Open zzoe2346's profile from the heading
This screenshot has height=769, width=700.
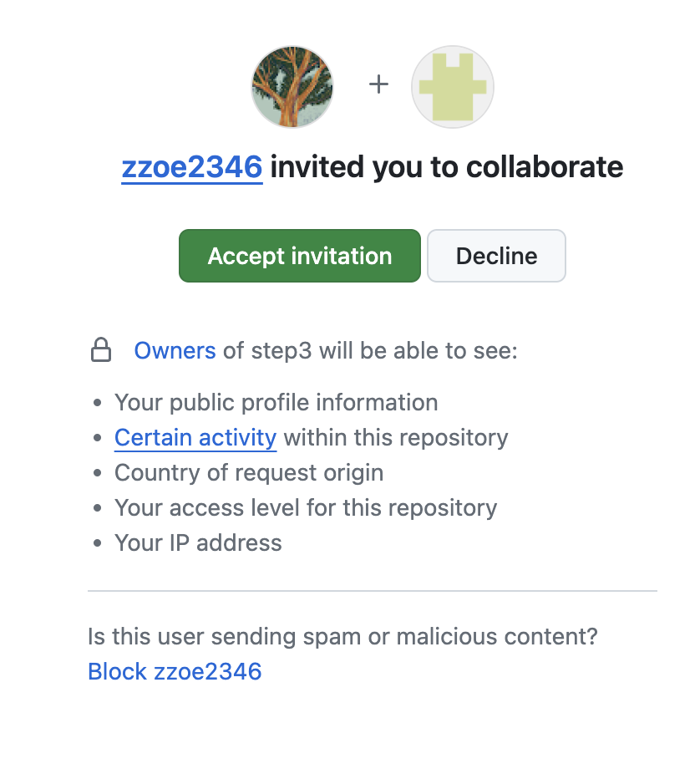[x=192, y=167]
